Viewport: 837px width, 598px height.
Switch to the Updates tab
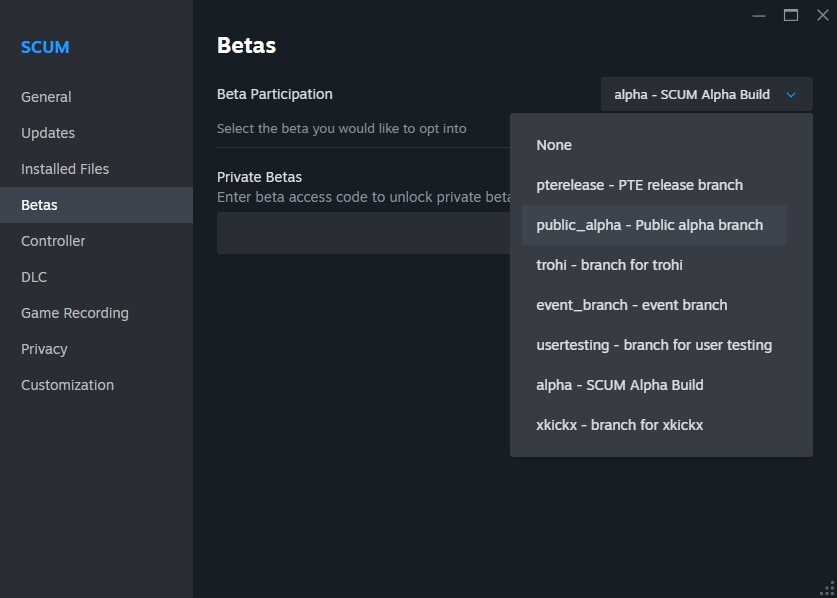tap(48, 133)
